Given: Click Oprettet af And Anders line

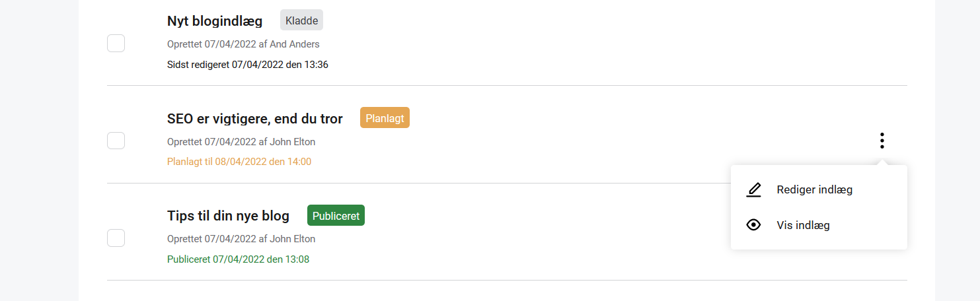Looking at the screenshot, I should point(243,44).
